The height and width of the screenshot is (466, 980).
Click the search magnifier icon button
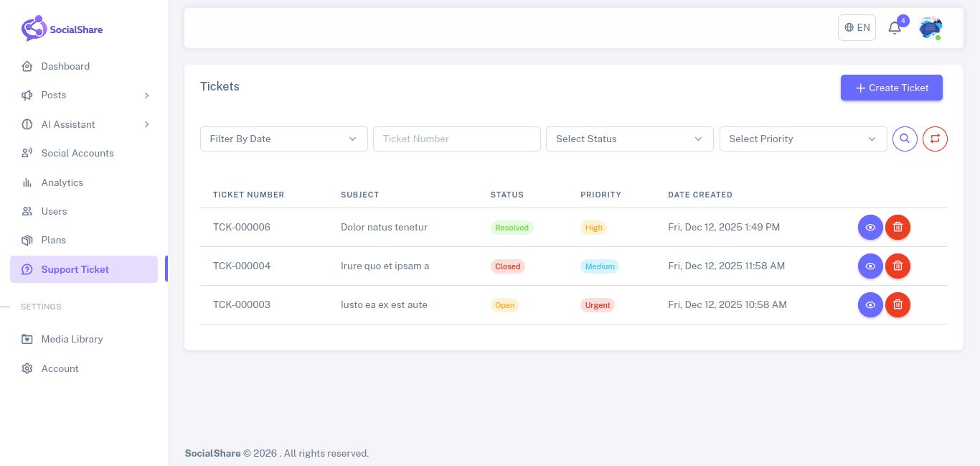tap(905, 139)
